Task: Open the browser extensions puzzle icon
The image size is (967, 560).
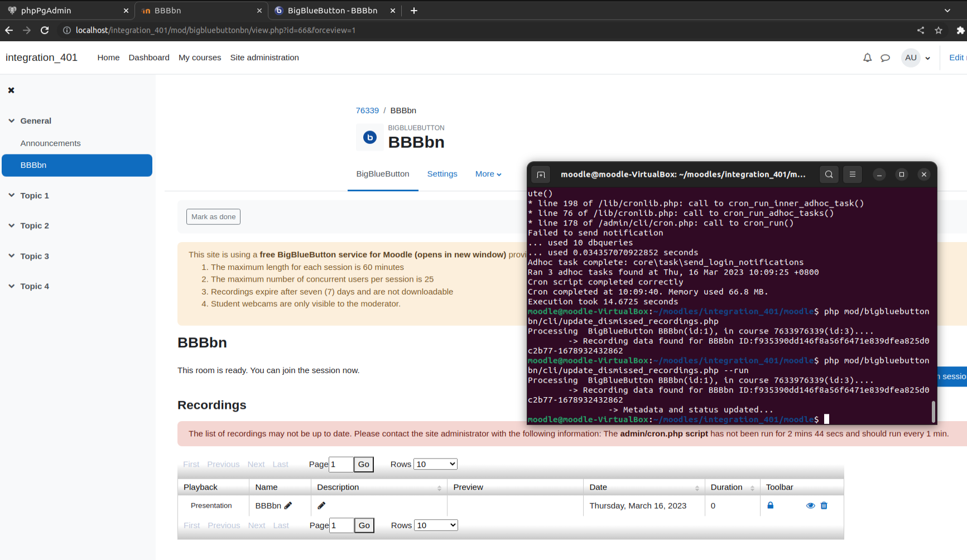Action: pyautogui.click(x=960, y=30)
